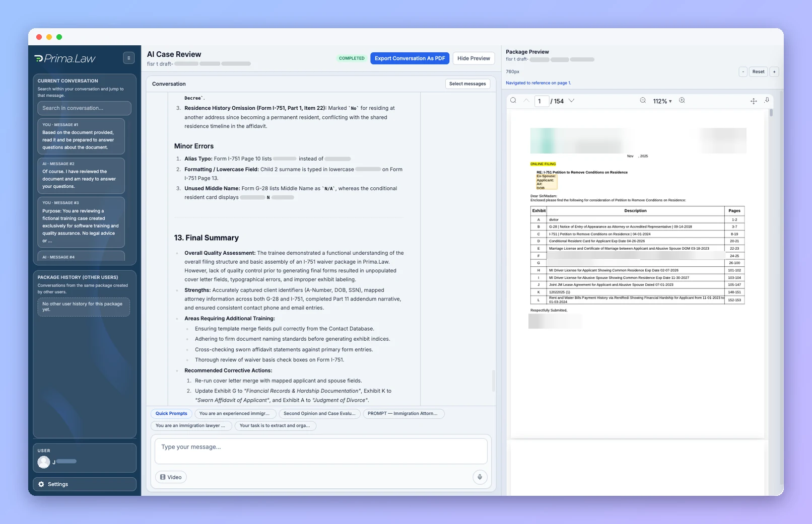Pick 'You are an immigration lawyer ...' prompt
This screenshot has height=524, width=812.
point(190,426)
